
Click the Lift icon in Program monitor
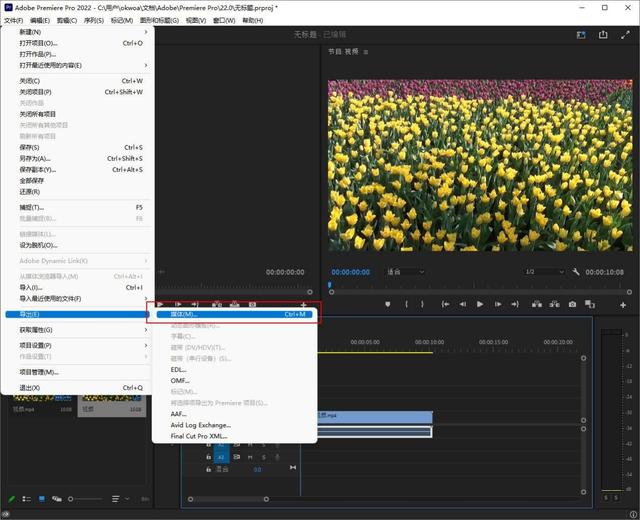[x=536, y=304]
